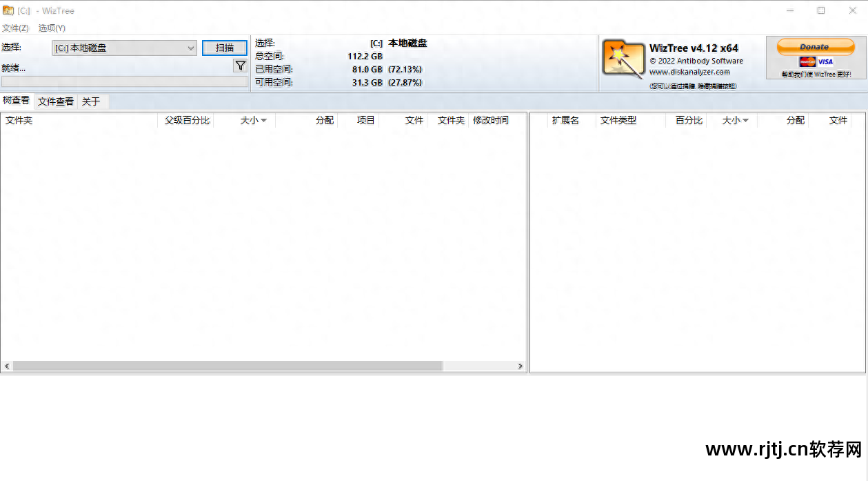Sort tree pane by 大小 column header
Viewport: 868px width, 481px height.
pos(245,120)
